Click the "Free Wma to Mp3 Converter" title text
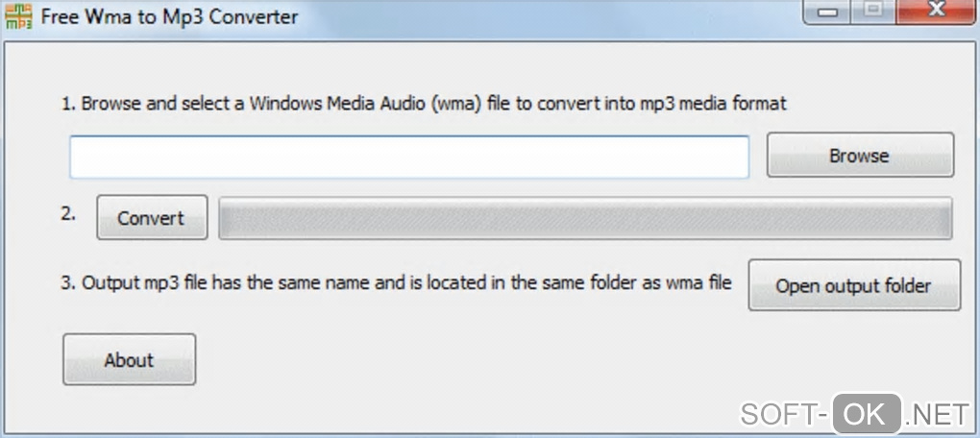The height and width of the screenshot is (438, 980). coord(168,16)
